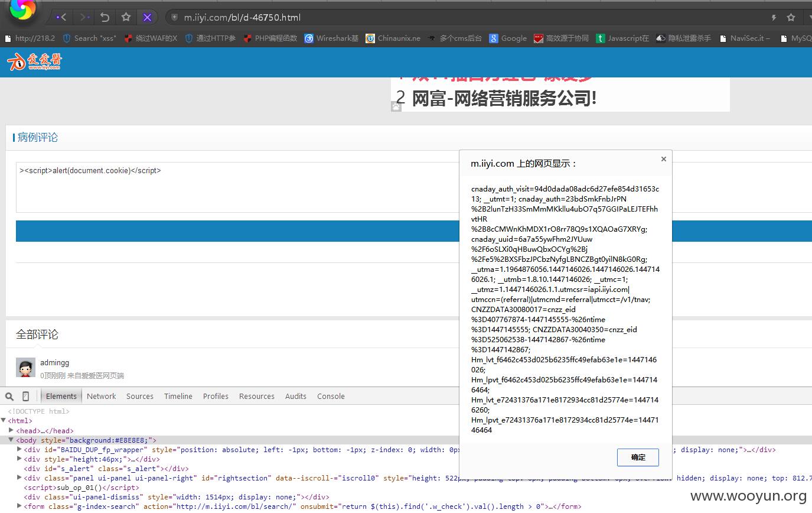The height and width of the screenshot is (513, 812).
Task: Collapse the <body> node triangle
Action: tap(11, 440)
